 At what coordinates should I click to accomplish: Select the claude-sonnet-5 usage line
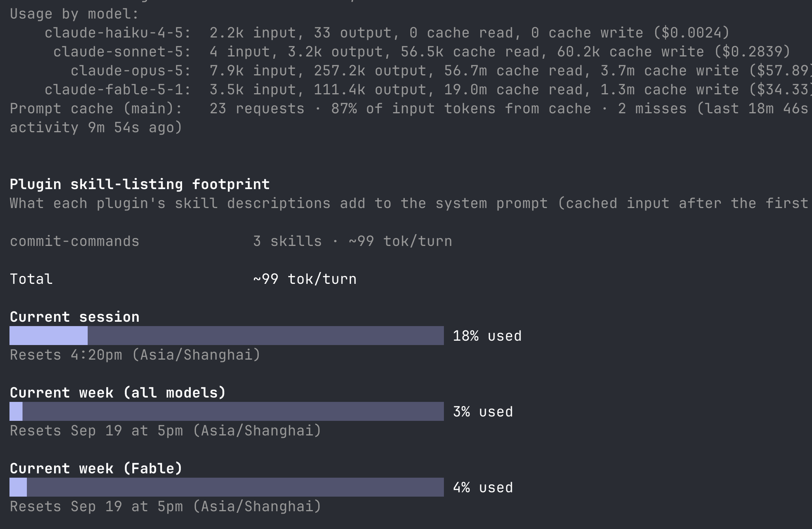click(x=422, y=52)
